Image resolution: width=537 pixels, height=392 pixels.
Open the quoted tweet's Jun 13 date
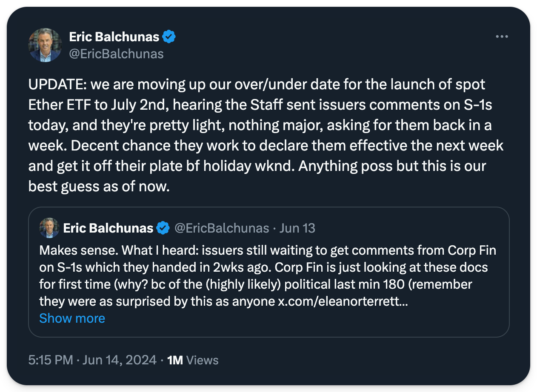297,228
